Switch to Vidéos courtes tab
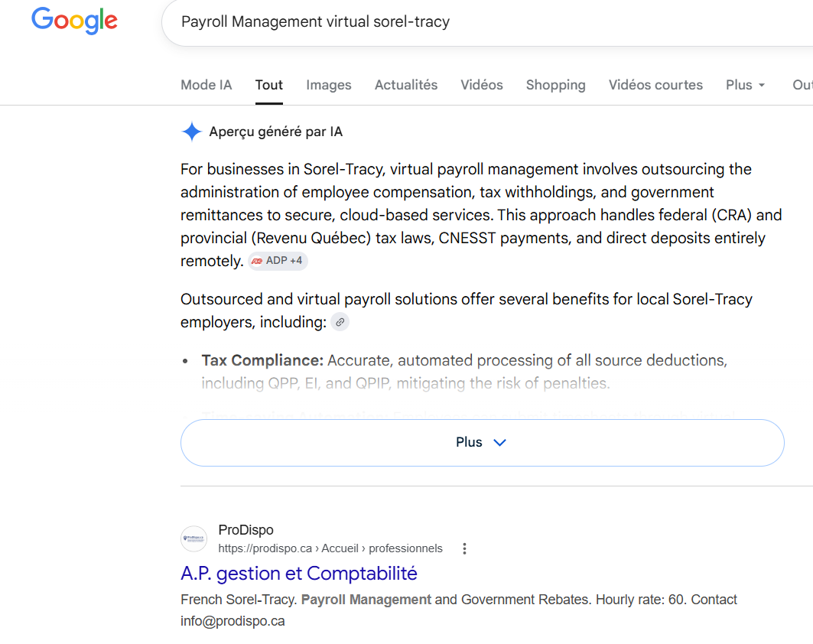Viewport: 813px width, 644px height. (655, 85)
